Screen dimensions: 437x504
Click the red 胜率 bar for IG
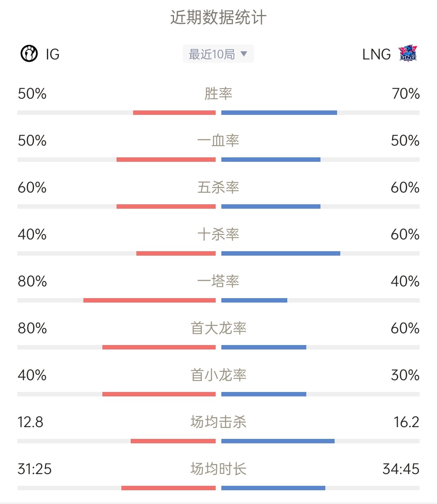[x=174, y=113]
